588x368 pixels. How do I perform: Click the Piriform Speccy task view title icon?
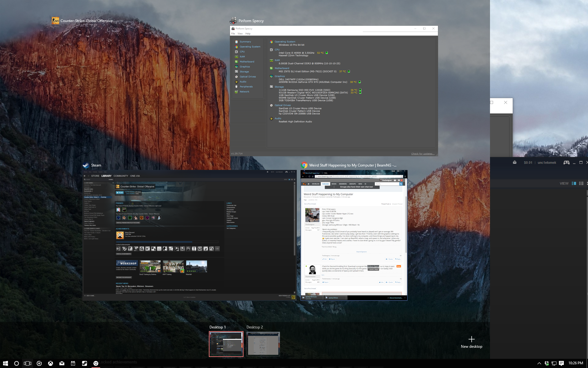point(233,21)
